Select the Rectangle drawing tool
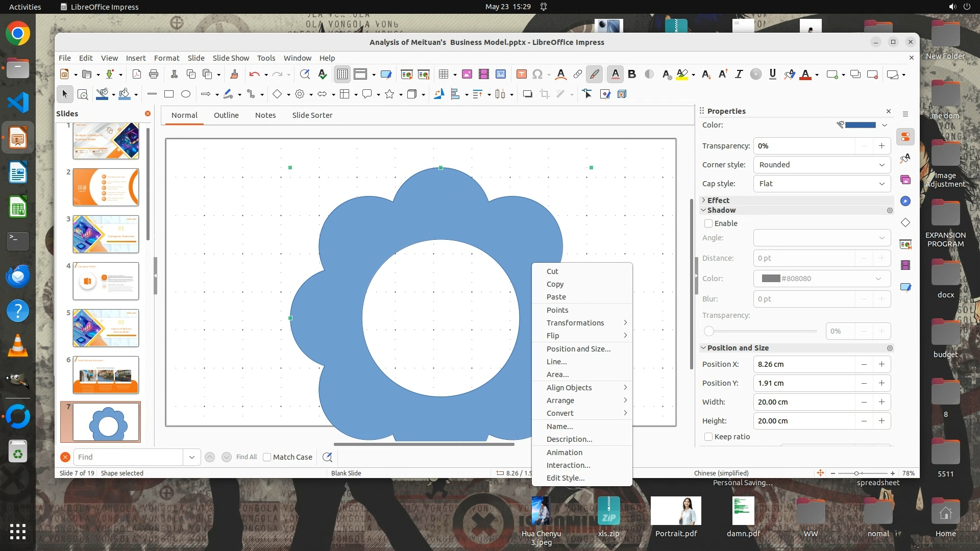This screenshot has width=980, height=551. tap(169, 94)
